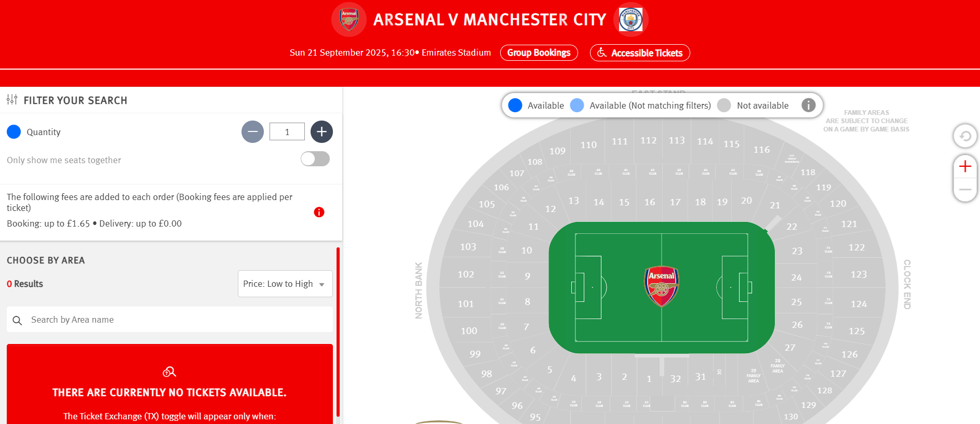Click the blue Available legend swatch

point(515,105)
